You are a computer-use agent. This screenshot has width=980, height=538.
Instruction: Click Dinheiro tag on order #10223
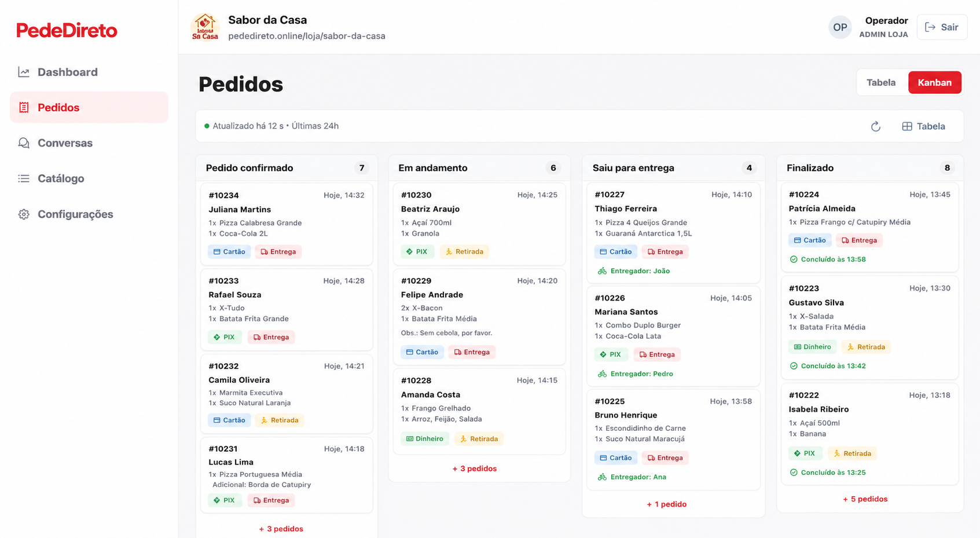[x=813, y=347]
